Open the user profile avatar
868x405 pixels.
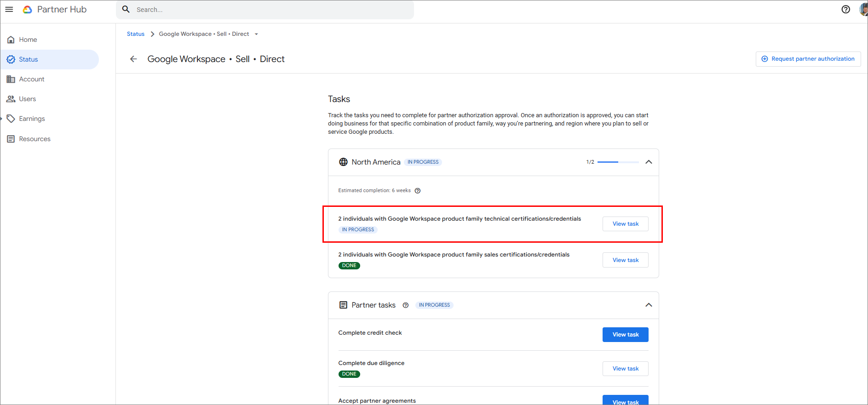(x=863, y=9)
